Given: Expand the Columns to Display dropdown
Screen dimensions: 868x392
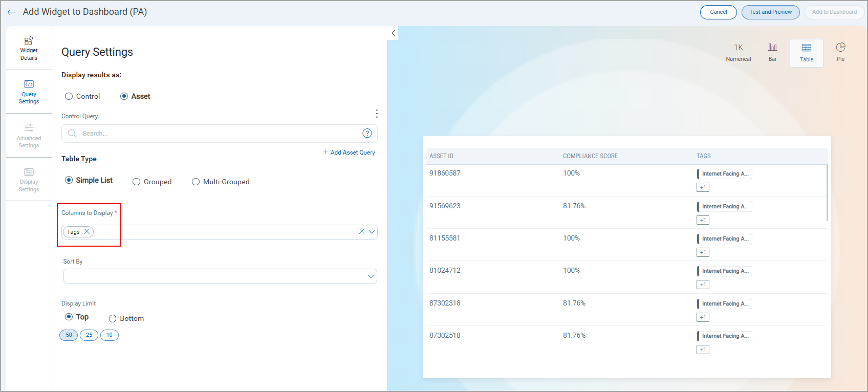Looking at the screenshot, I should click(372, 232).
